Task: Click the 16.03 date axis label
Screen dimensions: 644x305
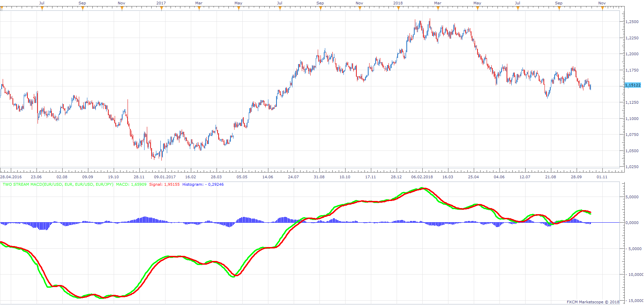Action: pyautogui.click(x=448, y=177)
